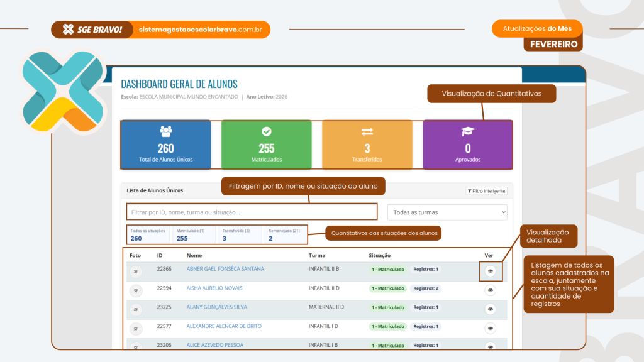The image size is (644, 362).
Task: Click the name ALANY GONÇALVES SILVA
Action: [x=216, y=307]
